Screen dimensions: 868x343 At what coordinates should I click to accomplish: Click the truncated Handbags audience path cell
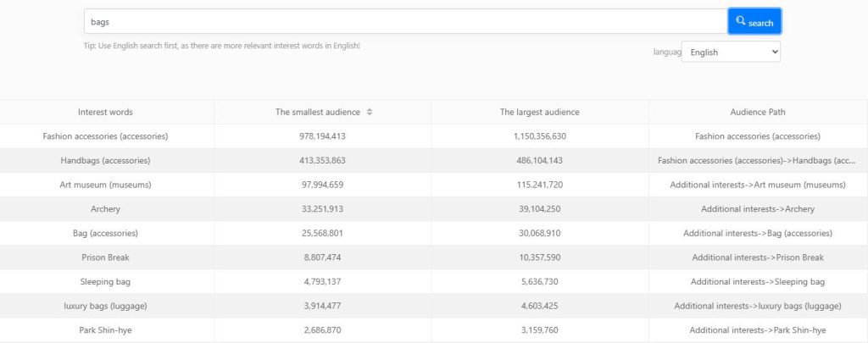pyautogui.click(x=757, y=160)
